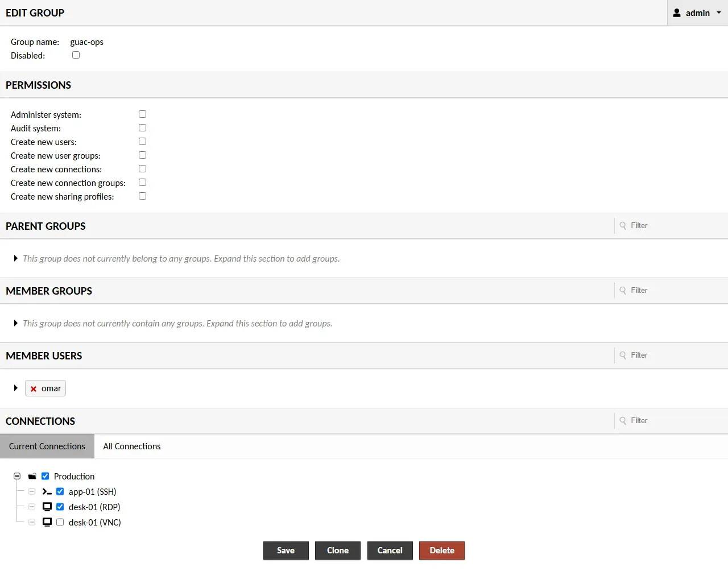Switch to the All Connections tab

[x=132, y=446]
